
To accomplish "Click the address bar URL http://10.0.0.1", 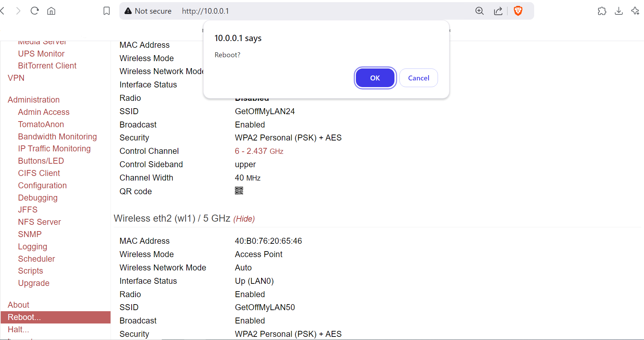I will (x=205, y=11).
